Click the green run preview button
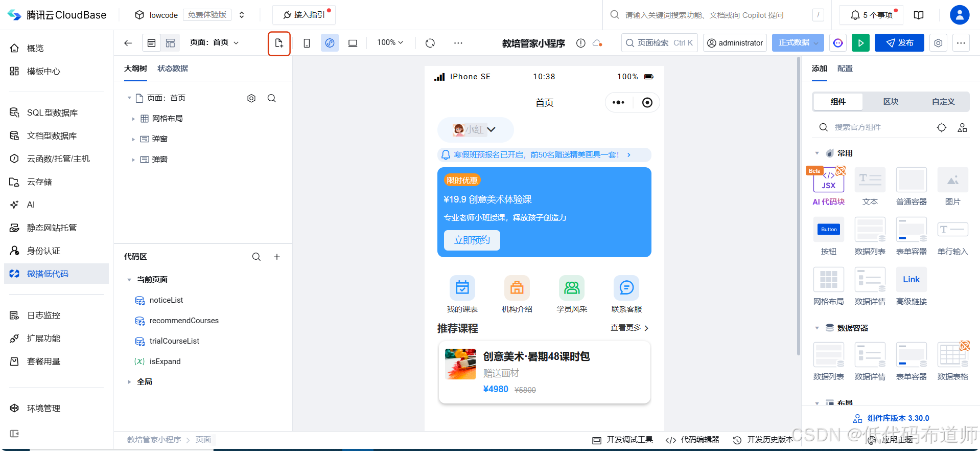980x451 pixels. click(860, 43)
